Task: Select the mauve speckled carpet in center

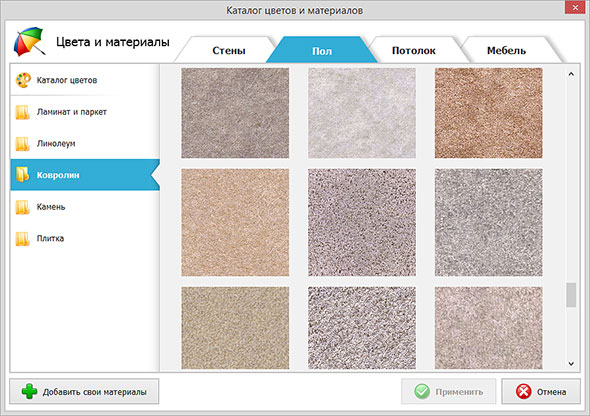Action: click(362, 222)
